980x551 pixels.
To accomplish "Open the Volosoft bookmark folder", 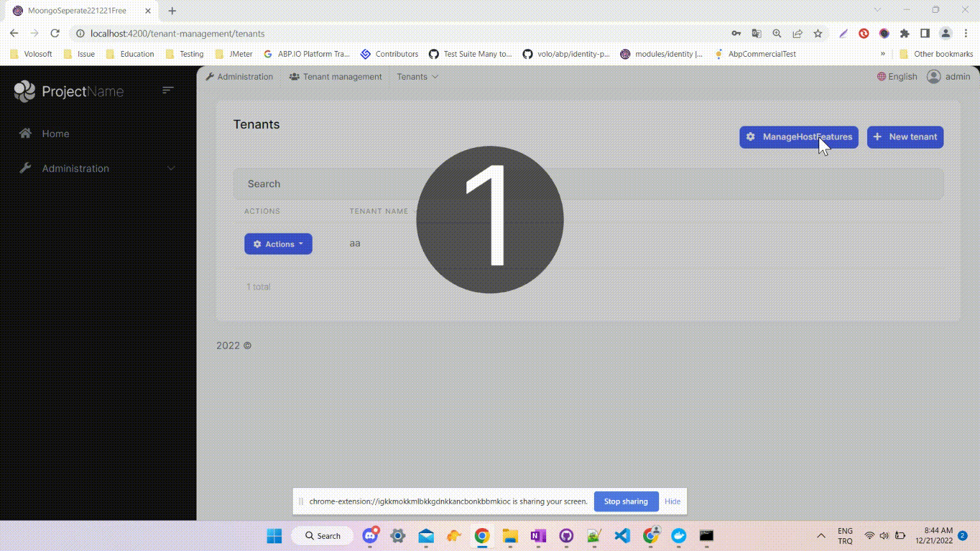I will pos(31,54).
